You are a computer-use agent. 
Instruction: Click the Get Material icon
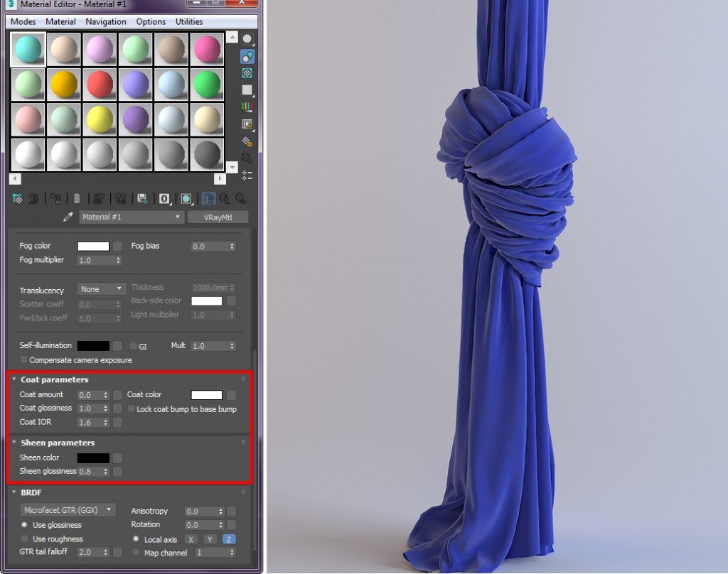(x=17, y=199)
